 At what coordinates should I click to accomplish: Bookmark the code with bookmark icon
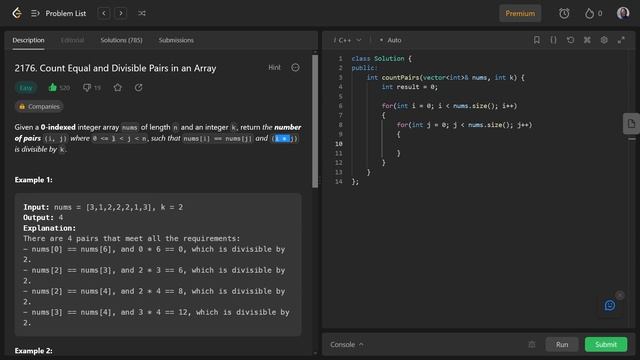(x=537, y=40)
